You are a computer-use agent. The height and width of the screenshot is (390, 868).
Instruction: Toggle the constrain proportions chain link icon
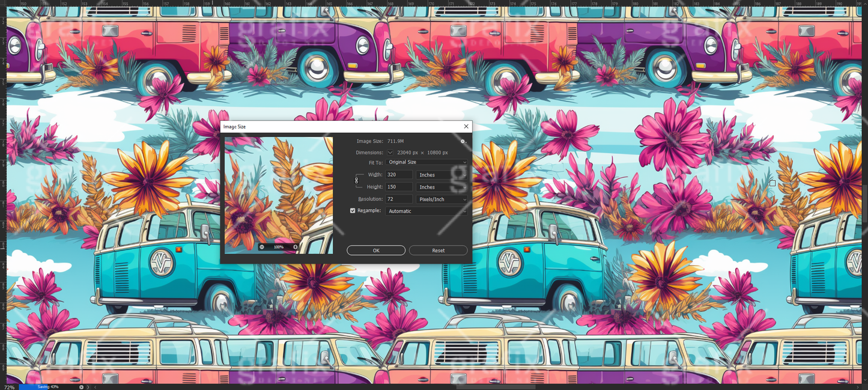pos(356,180)
